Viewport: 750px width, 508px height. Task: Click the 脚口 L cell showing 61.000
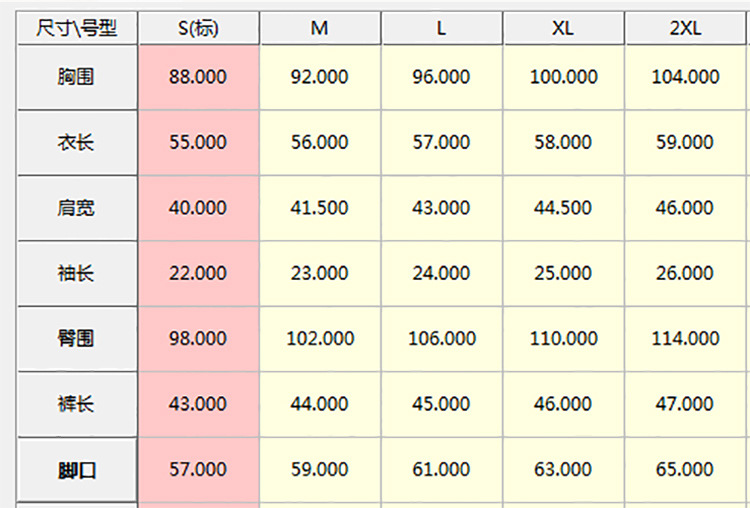(441, 469)
